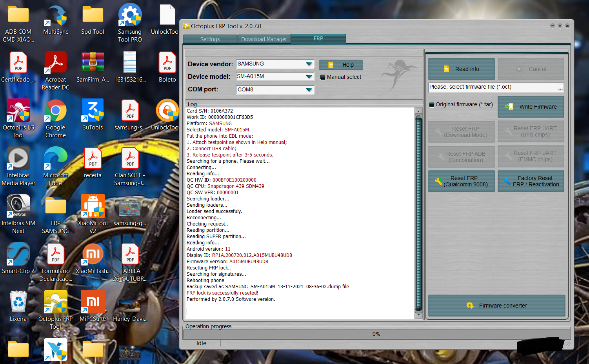Open the Firmware converter

click(x=497, y=306)
